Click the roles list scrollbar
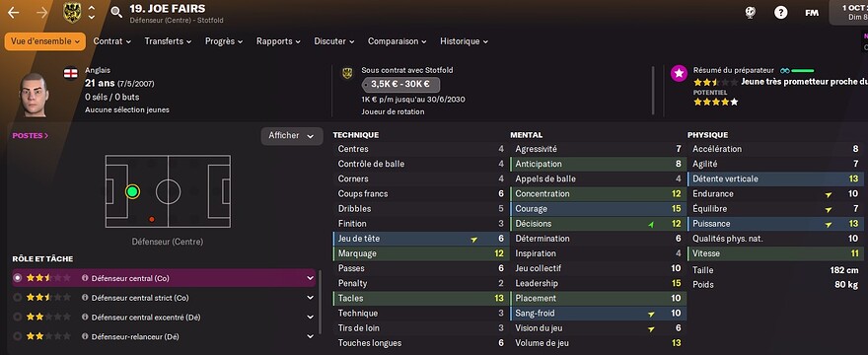The width and height of the screenshot is (868, 355). (320, 302)
